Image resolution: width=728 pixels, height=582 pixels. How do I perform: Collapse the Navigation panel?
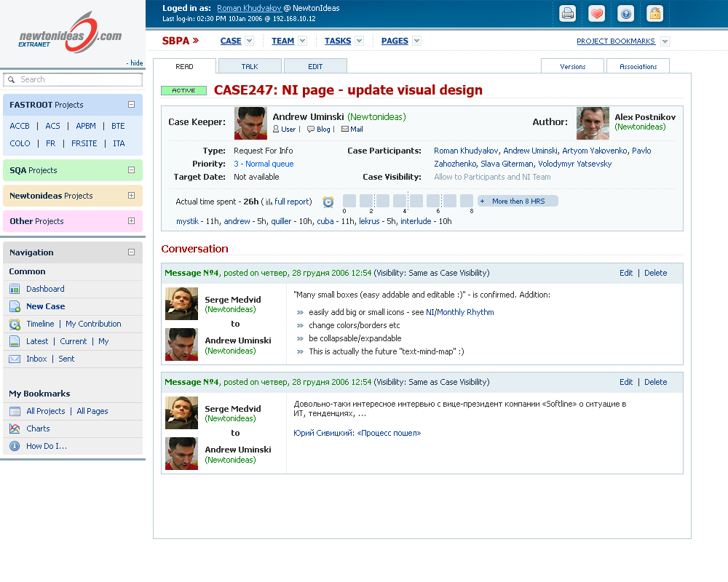click(x=131, y=252)
